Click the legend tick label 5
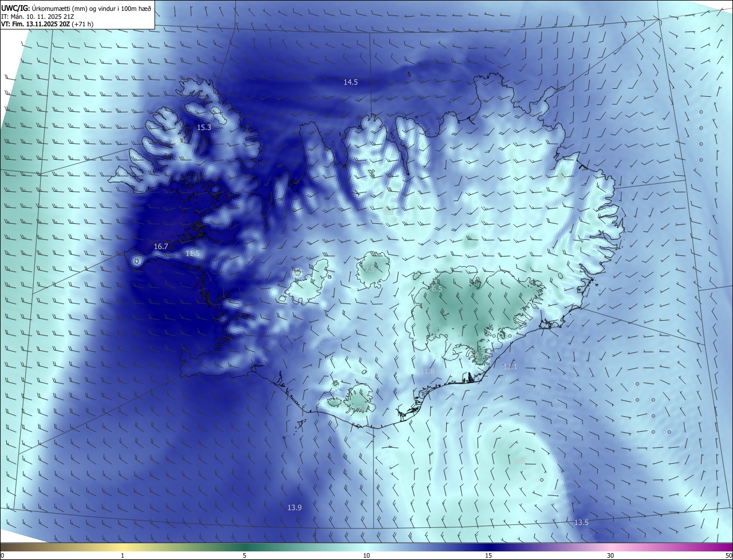This screenshot has height=560, width=733. tap(245, 555)
